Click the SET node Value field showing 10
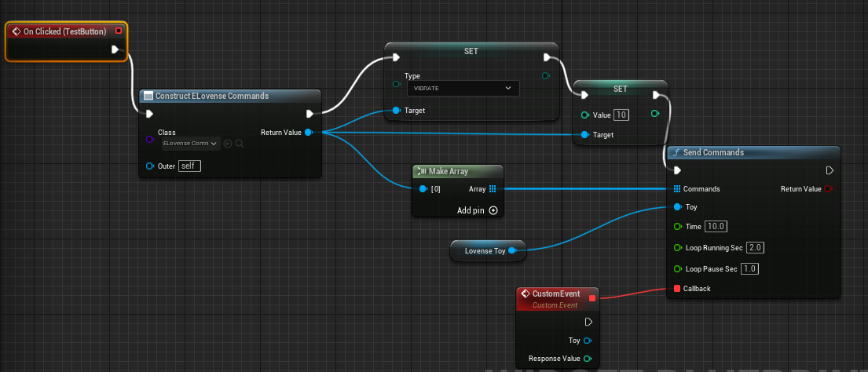The image size is (868, 372). (x=621, y=115)
